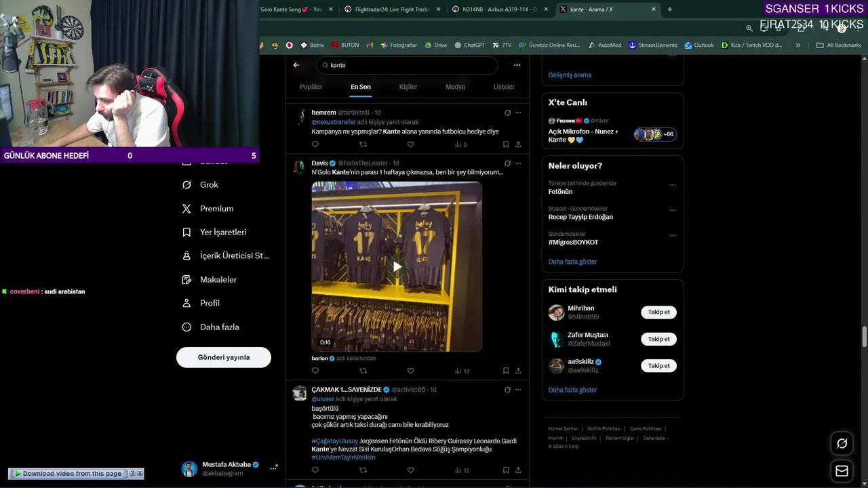Follow Zafer Muştası with Takip et
Image resolution: width=868 pixels, height=488 pixels.
click(658, 339)
